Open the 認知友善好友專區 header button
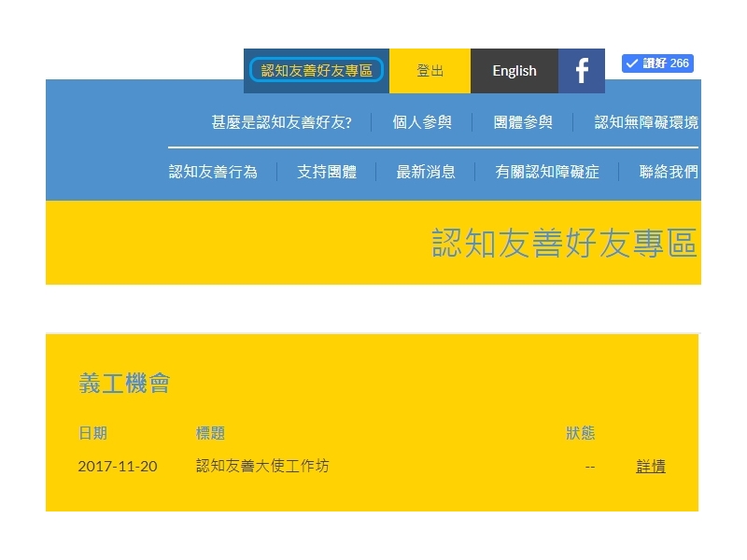The image size is (747, 560). (x=317, y=71)
